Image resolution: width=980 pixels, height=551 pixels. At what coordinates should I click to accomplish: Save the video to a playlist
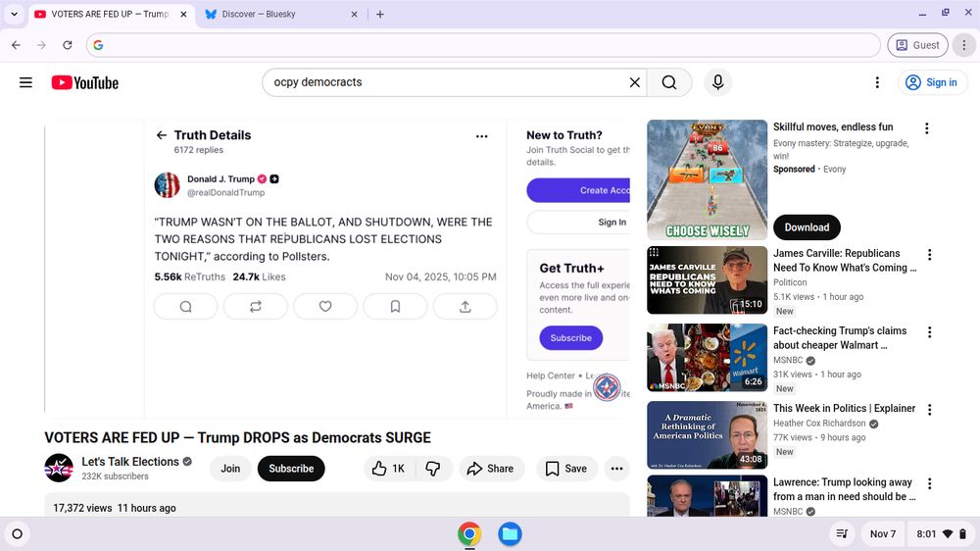[566, 469]
